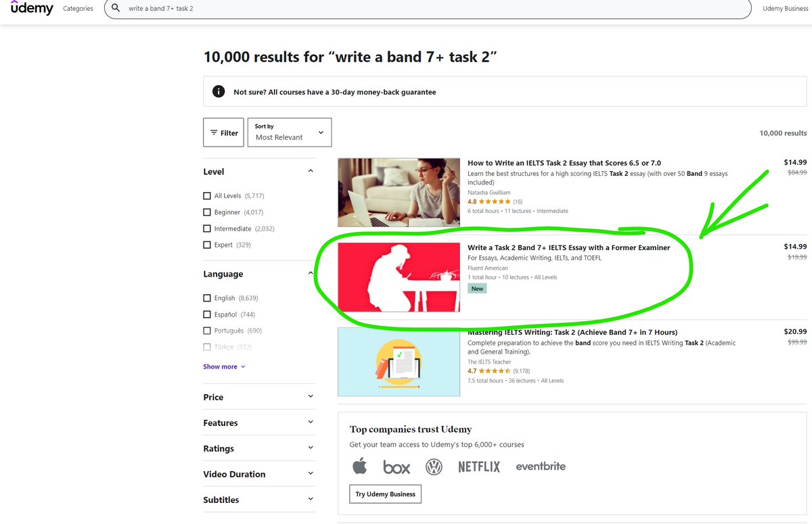Click the $20.99 price

795,332
